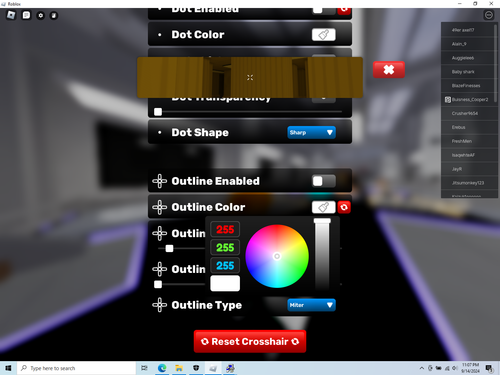Screen dimensions: 500x375
Task: Select player BlazeFinesses in the list
Action: [468, 86]
